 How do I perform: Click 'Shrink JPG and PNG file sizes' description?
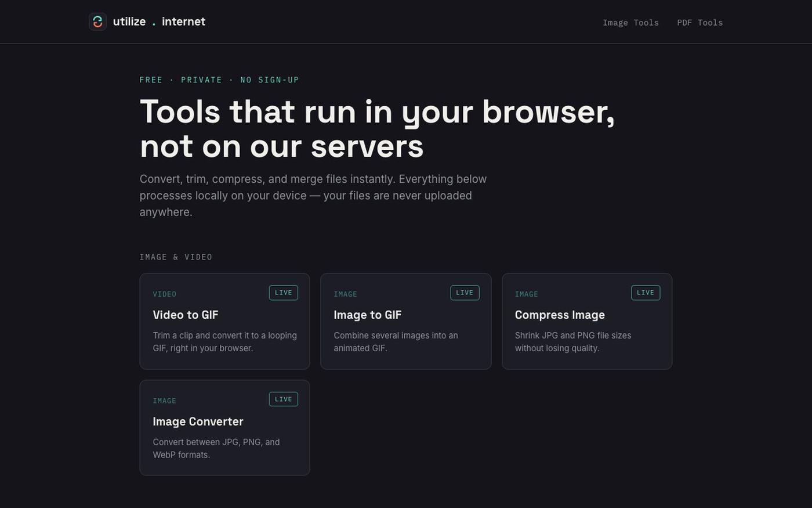pos(573,342)
